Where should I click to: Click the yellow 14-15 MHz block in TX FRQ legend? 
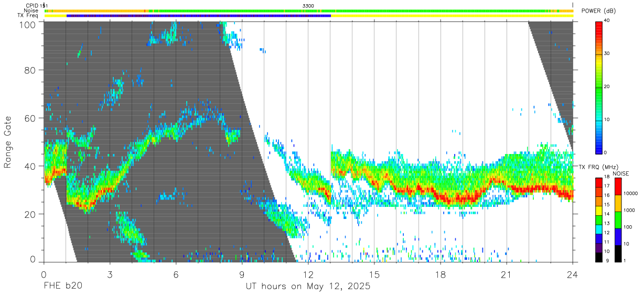coord(598,211)
